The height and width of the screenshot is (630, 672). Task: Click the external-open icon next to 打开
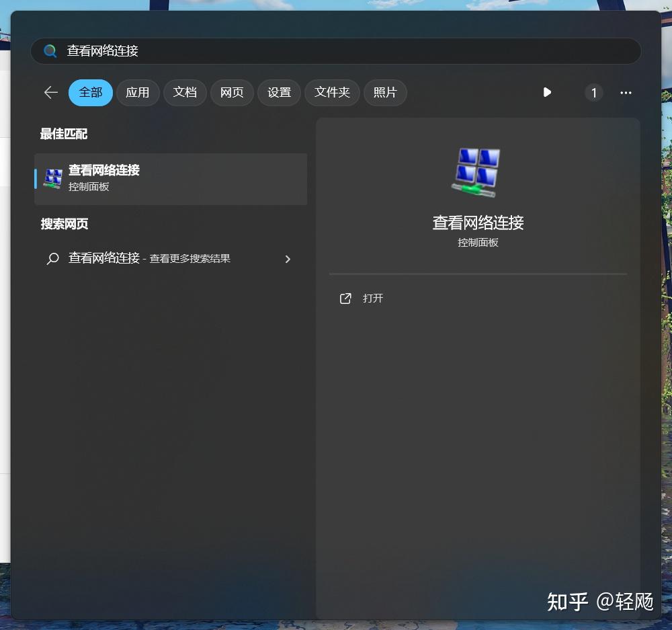click(345, 298)
